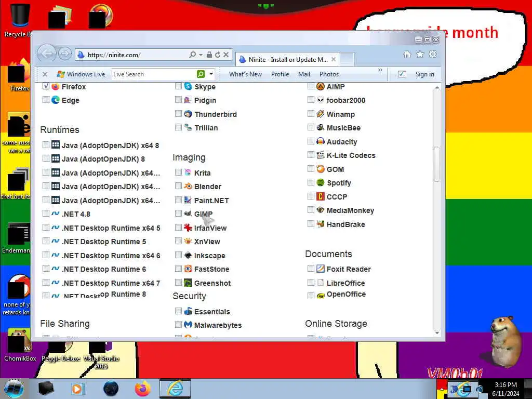Viewport: 532px width, 399px height.
Task: Open the media player taskbar icon
Action: 77,389
